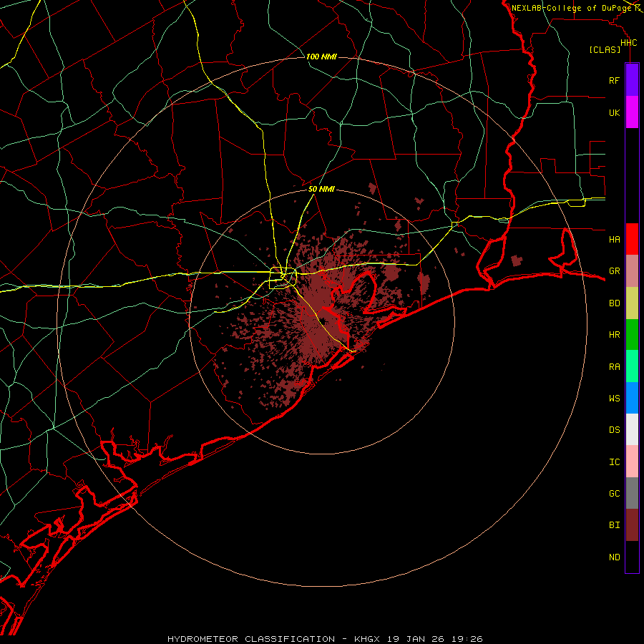Click the DS white legend swatch

[632, 429]
